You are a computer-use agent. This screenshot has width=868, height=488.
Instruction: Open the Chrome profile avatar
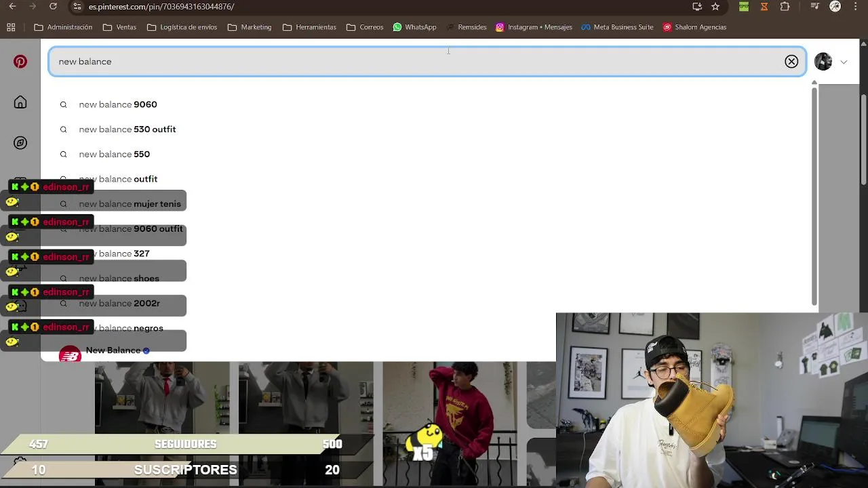point(835,6)
